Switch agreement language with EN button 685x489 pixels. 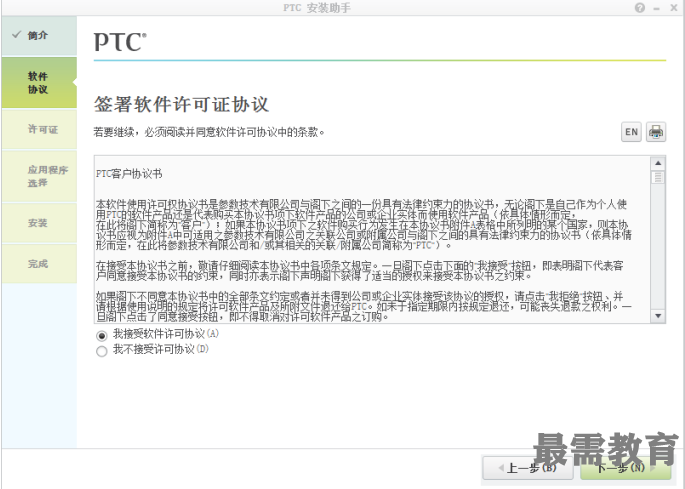(631, 132)
